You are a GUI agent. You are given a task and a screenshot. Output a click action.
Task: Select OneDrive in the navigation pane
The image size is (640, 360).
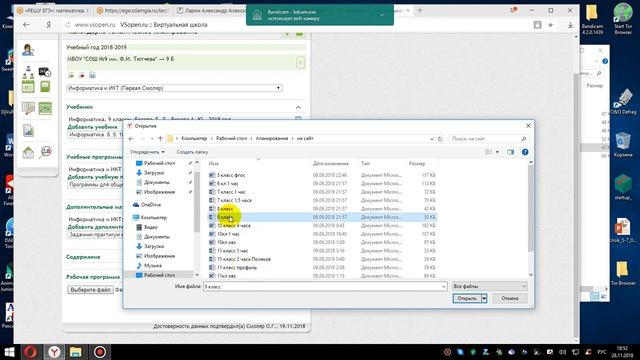tap(151, 204)
